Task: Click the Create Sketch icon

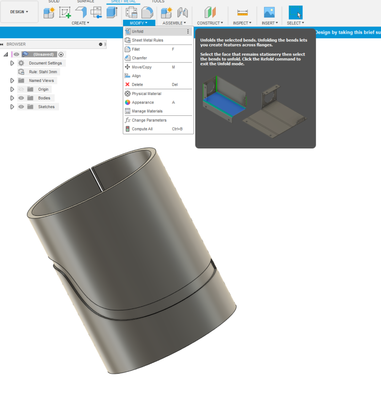Action: coord(65,13)
